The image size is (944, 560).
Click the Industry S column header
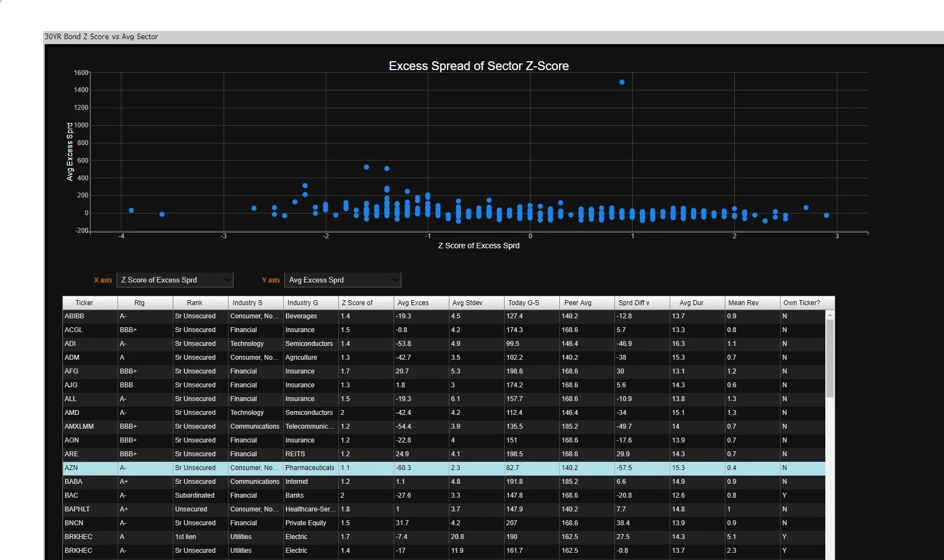tap(256, 303)
